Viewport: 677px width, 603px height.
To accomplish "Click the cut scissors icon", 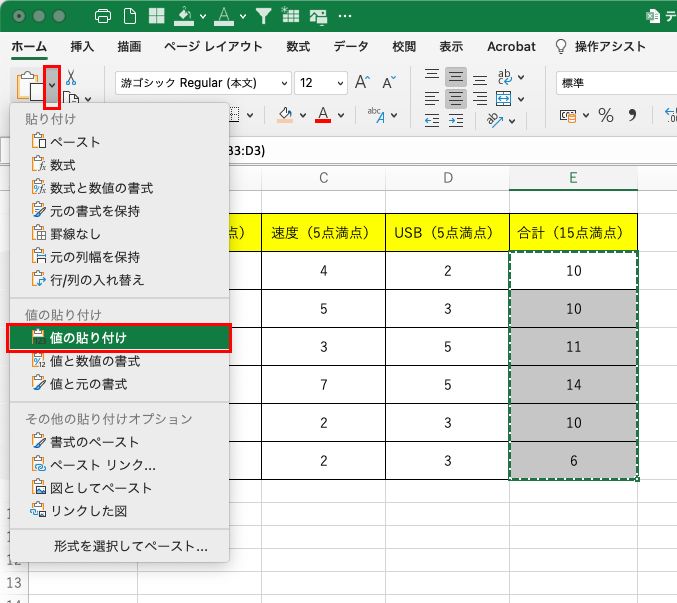I will coord(71,77).
